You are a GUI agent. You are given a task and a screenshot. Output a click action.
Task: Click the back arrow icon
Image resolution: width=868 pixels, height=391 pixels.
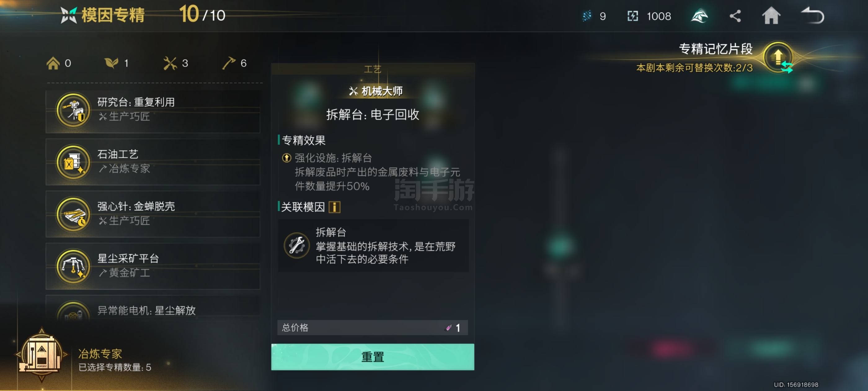tap(813, 16)
